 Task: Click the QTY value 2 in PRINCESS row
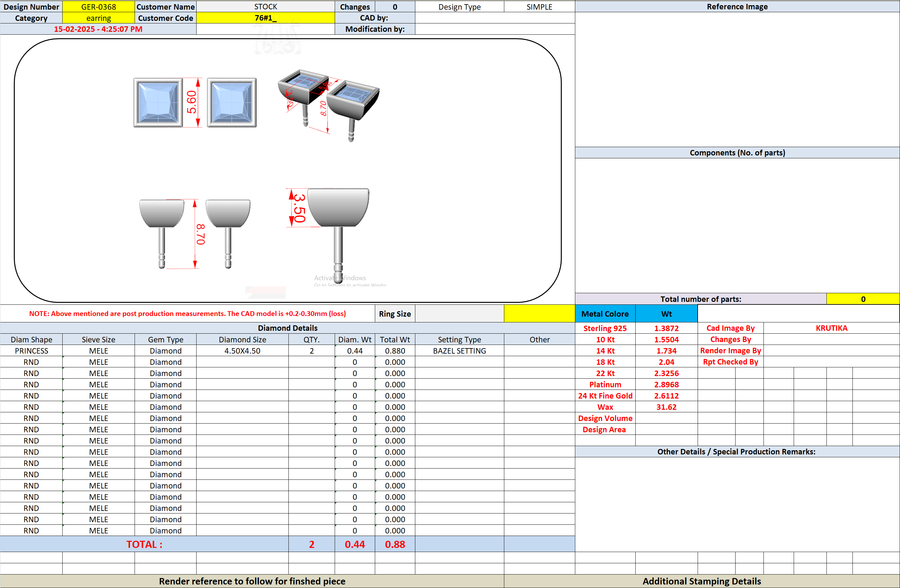click(312, 351)
